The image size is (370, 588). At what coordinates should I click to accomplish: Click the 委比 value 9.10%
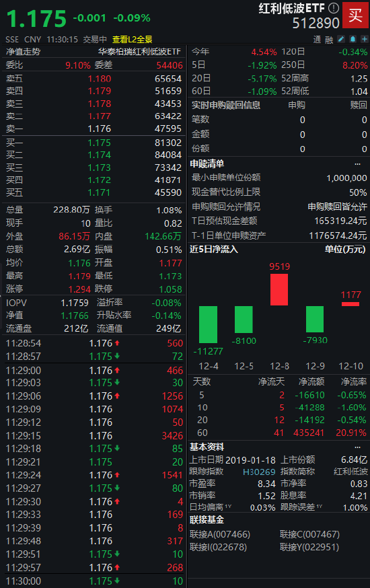click(x=78, y=65)
